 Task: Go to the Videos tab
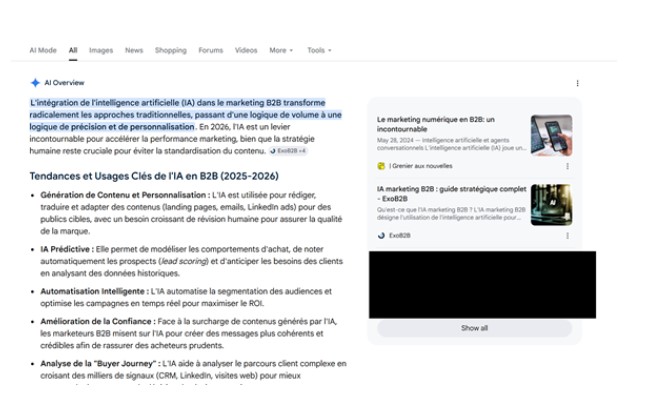coord(246,50)
